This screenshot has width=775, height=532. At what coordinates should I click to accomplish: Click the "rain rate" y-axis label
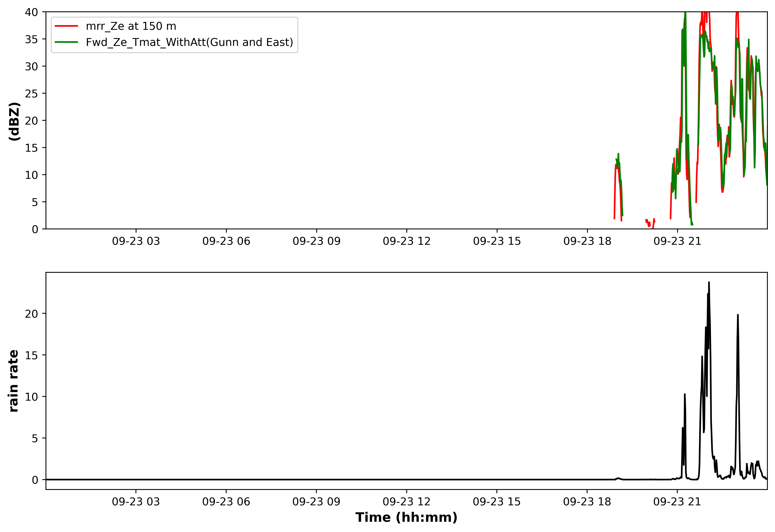tap(13, 381)
